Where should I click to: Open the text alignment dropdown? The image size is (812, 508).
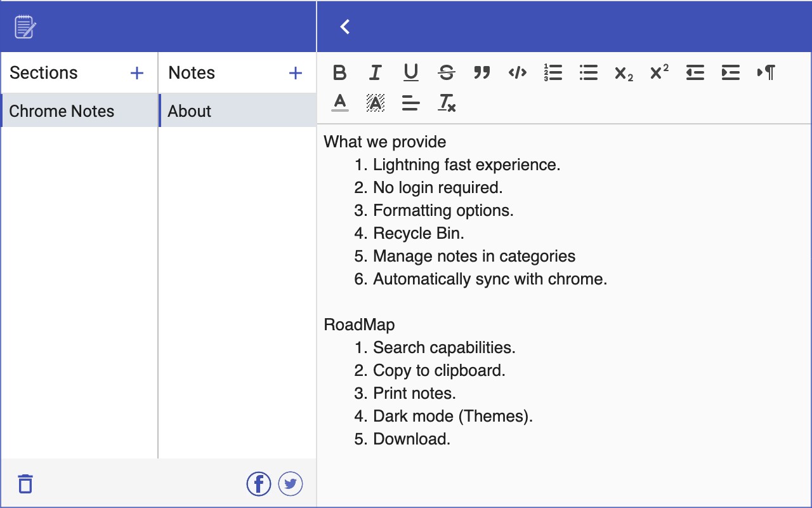click(x=411, y=103)
